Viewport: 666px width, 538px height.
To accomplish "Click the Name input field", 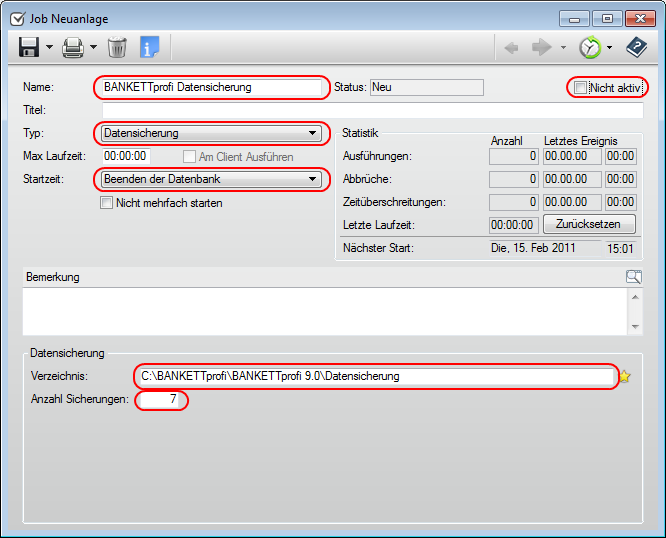I will (x=211, y=87).
